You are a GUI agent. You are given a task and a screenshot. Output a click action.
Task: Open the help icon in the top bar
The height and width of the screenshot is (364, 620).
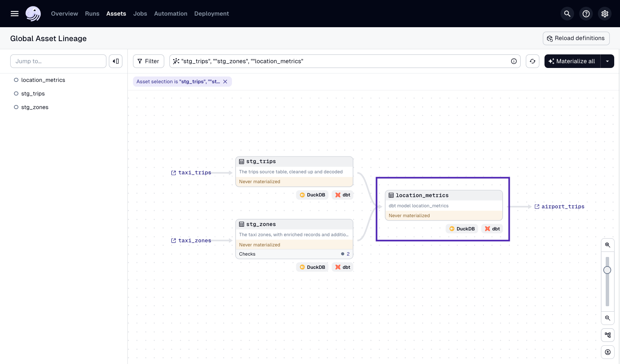pyautogui.click(x=586, y=14)
